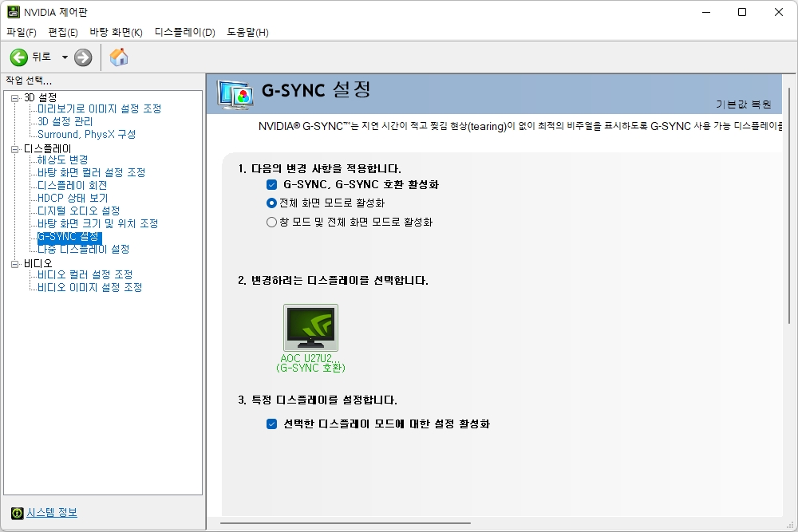Open 3D 설정 관리 page
This screenshot has height=532, width=798.
click(x=65, y=121)
